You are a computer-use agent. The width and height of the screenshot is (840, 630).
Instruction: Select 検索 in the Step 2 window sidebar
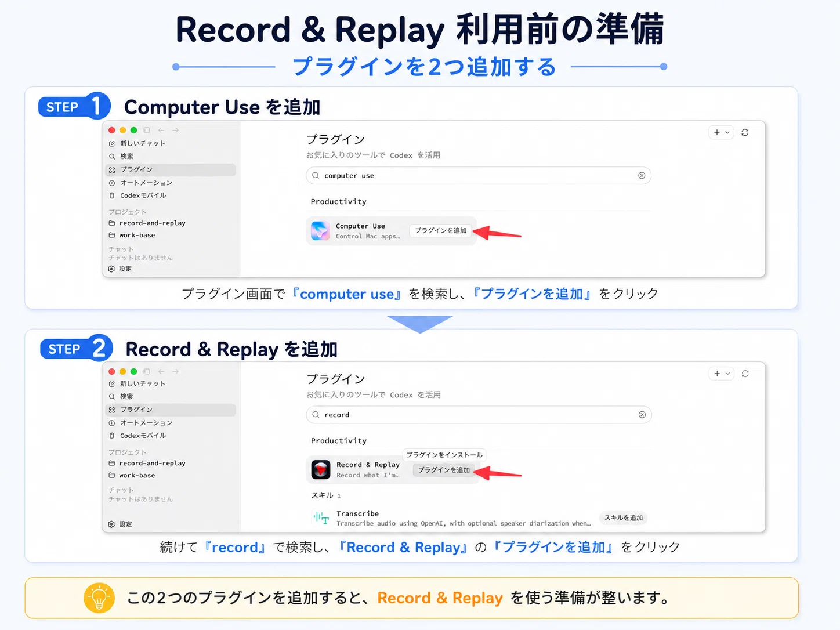coord(171,396)
